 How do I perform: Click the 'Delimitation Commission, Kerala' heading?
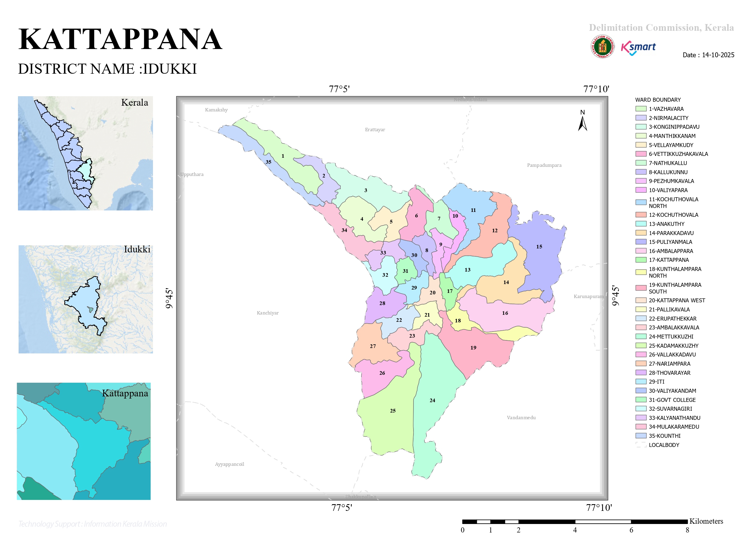coord(662,28)
